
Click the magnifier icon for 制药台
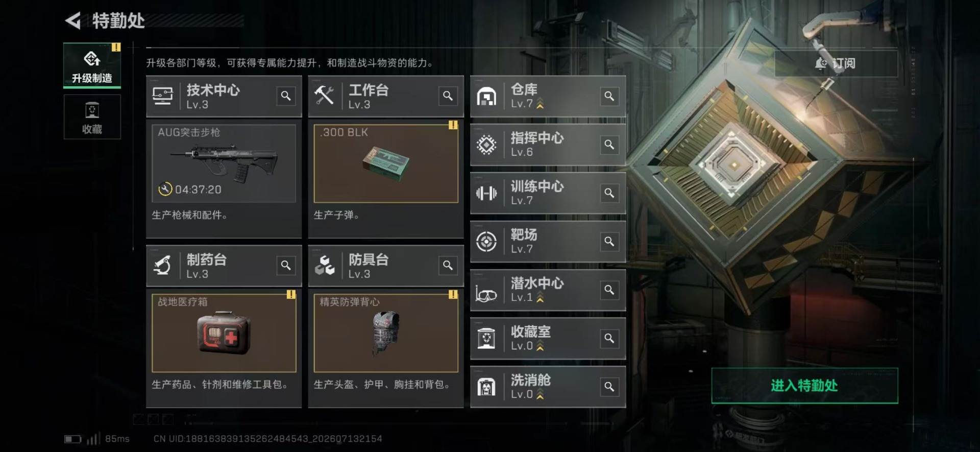[286, 265]
